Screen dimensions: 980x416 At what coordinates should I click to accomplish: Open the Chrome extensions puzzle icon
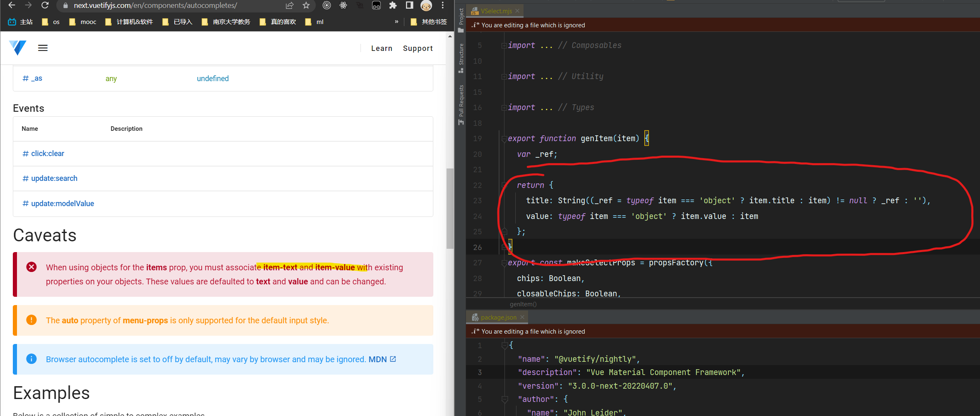coord(392,5)
